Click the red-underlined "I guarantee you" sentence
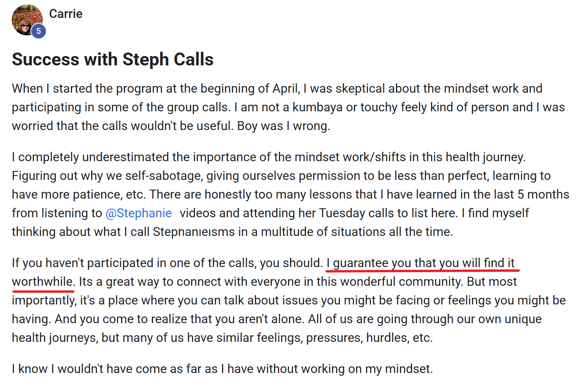 pos(421,263)
